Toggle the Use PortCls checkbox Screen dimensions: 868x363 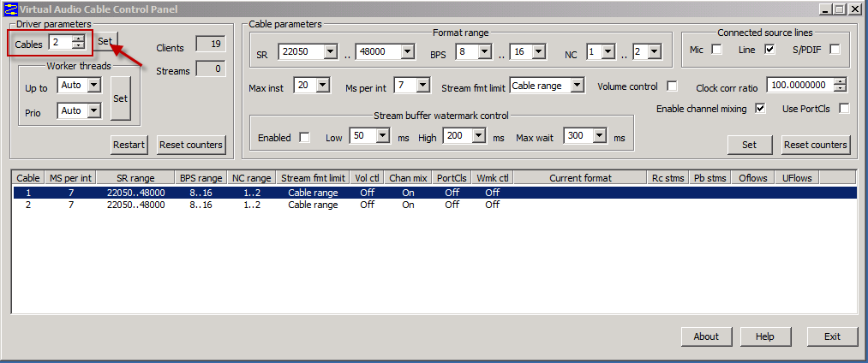(x=844, y=109)
